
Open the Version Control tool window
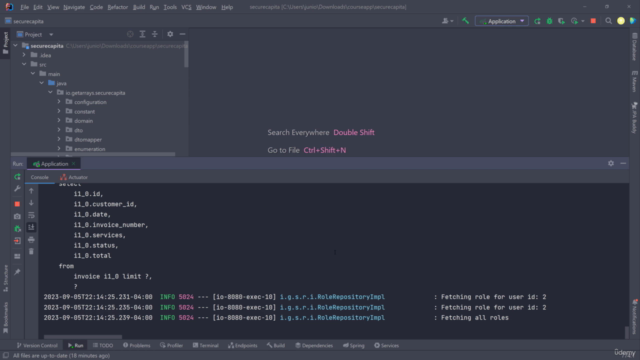tap(37, 345)
